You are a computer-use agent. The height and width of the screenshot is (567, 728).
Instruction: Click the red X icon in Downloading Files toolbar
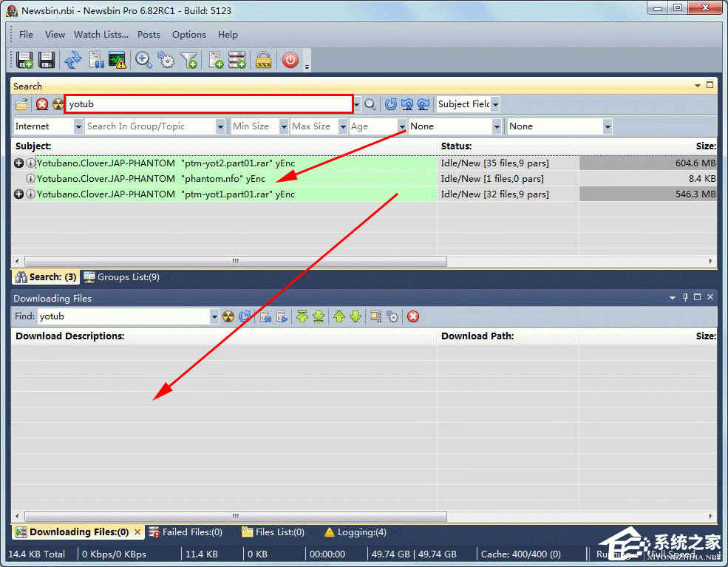413,316
